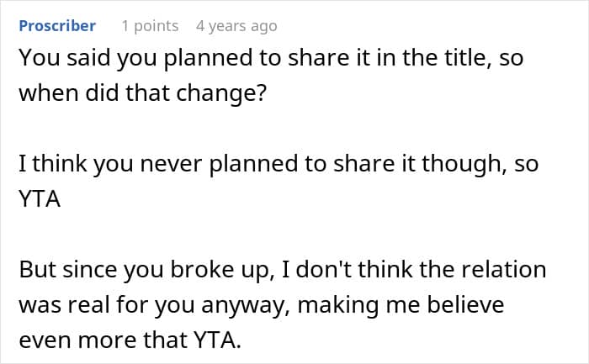This screenshot has height=364, width=589.
Task: Click the "4 years ago" comment timestamp
Action: point(236,26)
